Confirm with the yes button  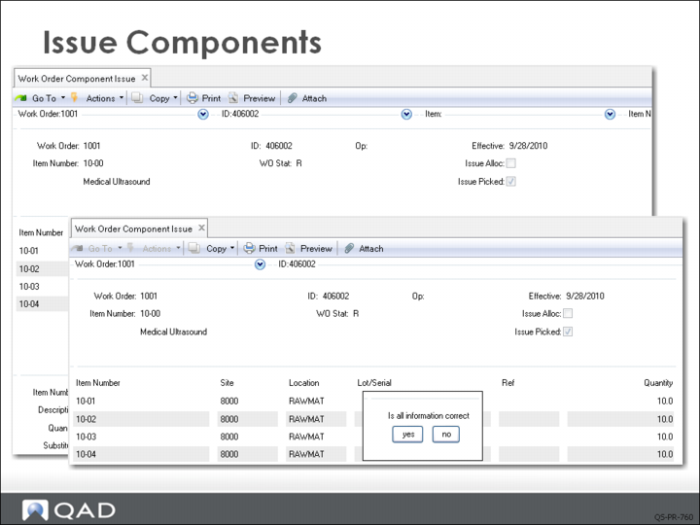(408, 434)
